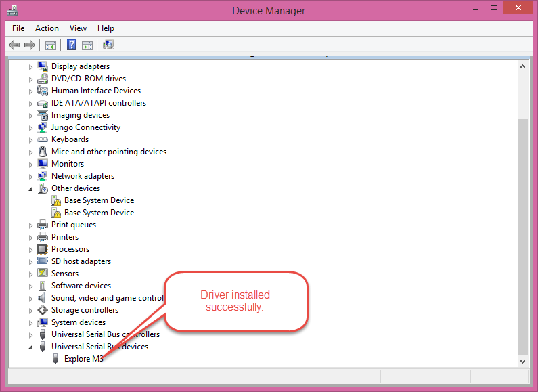Click the warning icon of second Base System Device

pyautogui.click(x=55, y=213)
